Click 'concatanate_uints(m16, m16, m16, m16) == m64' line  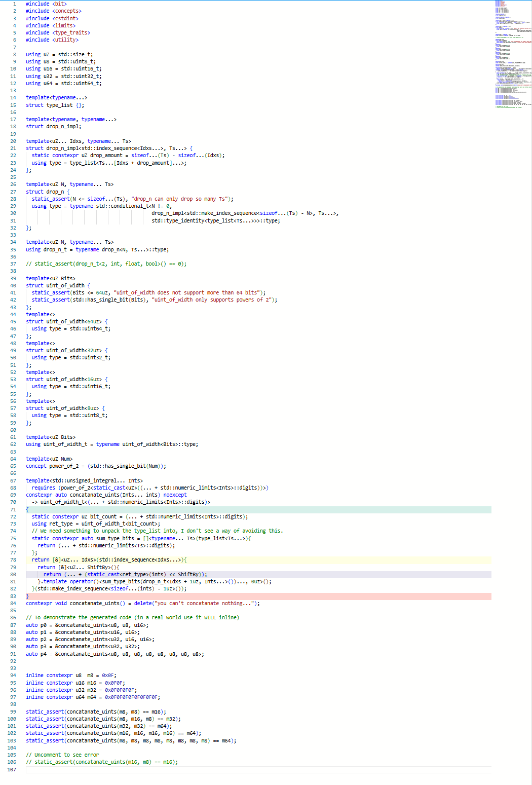[113, 733]
